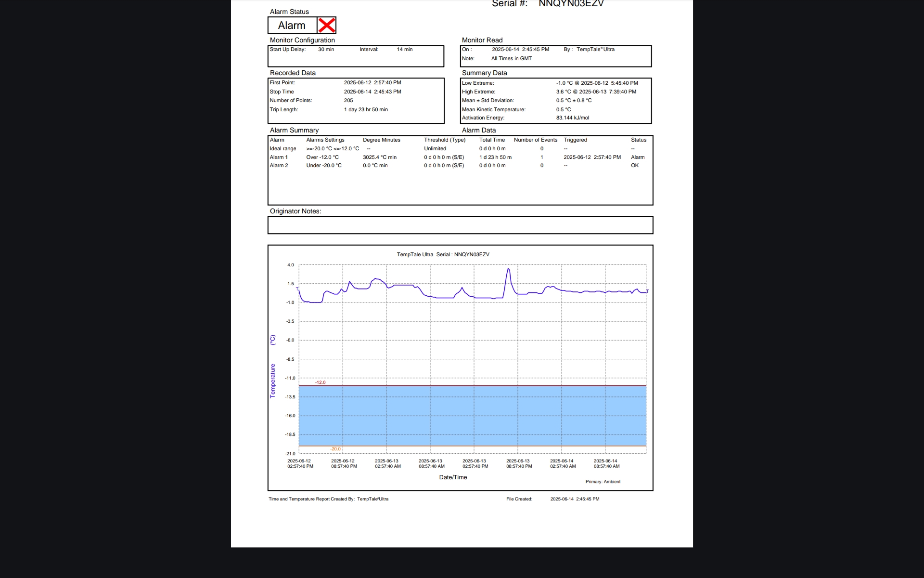Image resolution: width=924 pixels, height=578 pixels.
Task: Click y-axis tick label -21.0
Action: [290, 454]
